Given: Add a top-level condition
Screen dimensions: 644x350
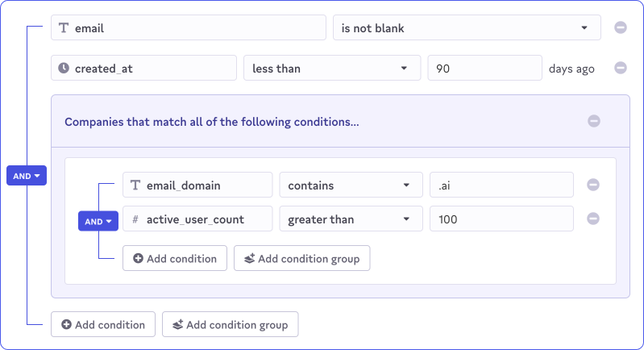Looking at the screenshot, I should [102, 325].
